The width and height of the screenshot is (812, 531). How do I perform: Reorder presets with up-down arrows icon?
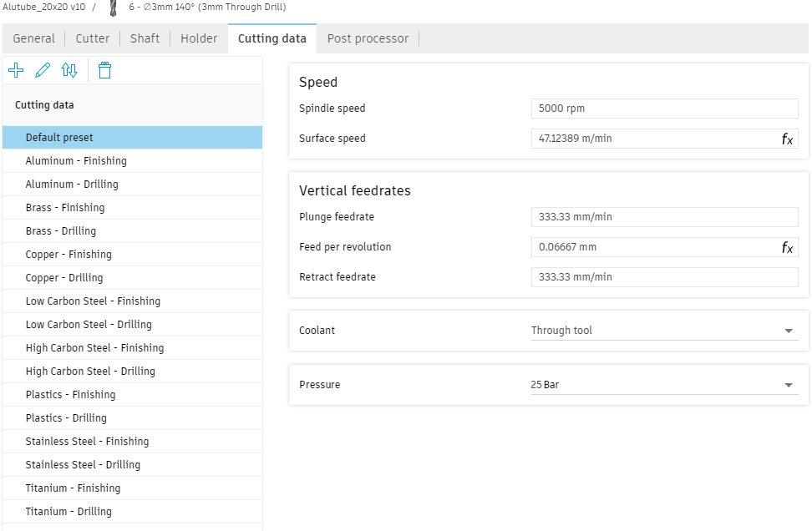click(x=69, y=70)
